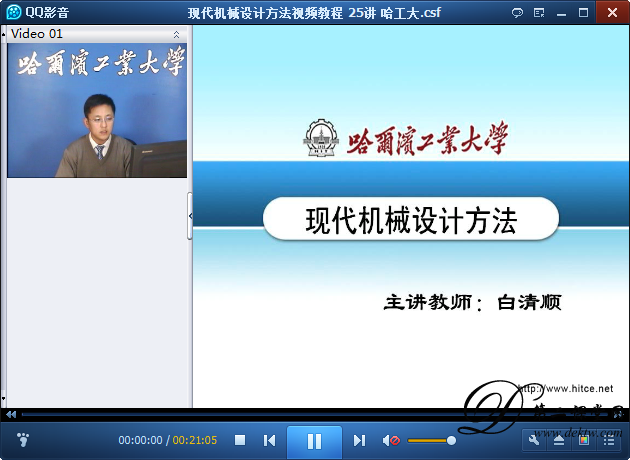The image size is (630, 460).
Task: Collapse the Video 01 panel chevron
Action: pyautogui.click(x=176, y=35)
